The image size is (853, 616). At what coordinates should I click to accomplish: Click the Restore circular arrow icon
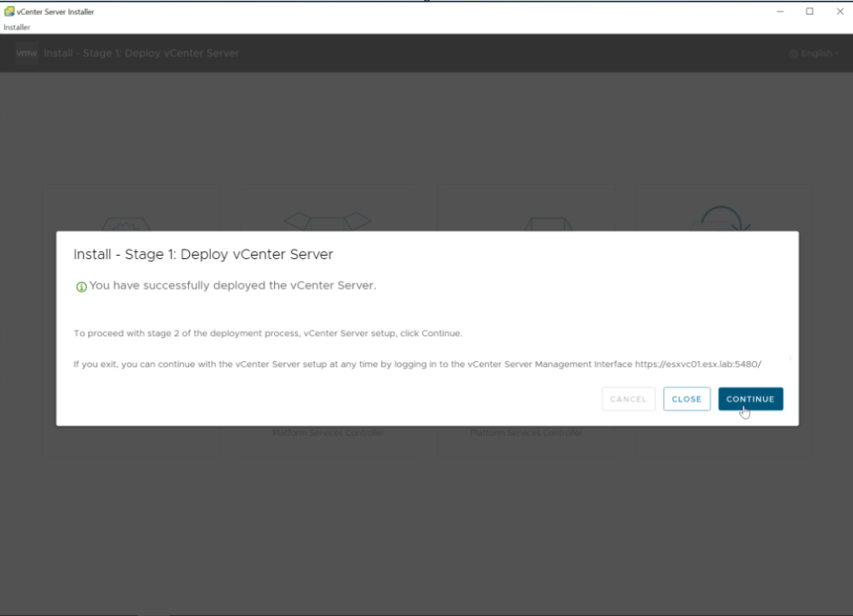[725, 220]
